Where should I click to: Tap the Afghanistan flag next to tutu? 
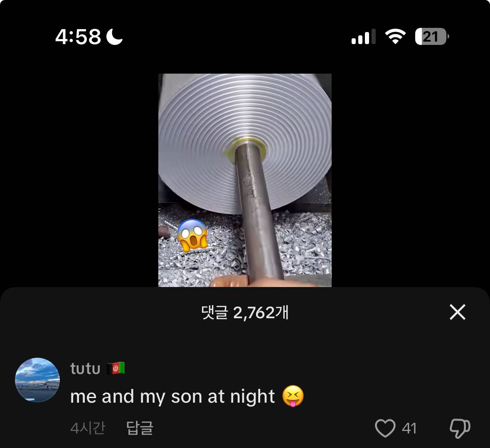(116, 368)
